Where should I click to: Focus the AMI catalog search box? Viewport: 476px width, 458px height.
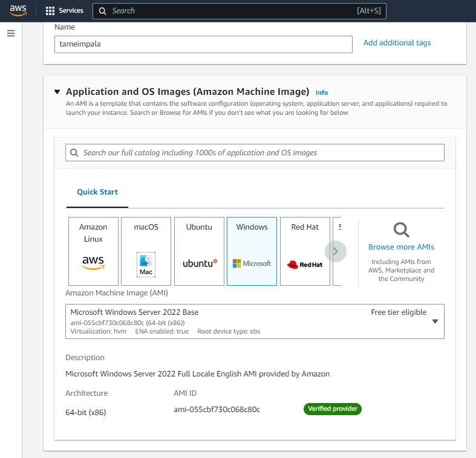(x=255, y=153)
